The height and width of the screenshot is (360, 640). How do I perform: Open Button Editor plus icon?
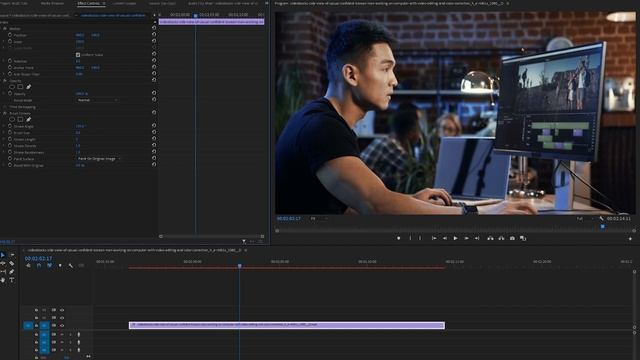tap(630, 238)
